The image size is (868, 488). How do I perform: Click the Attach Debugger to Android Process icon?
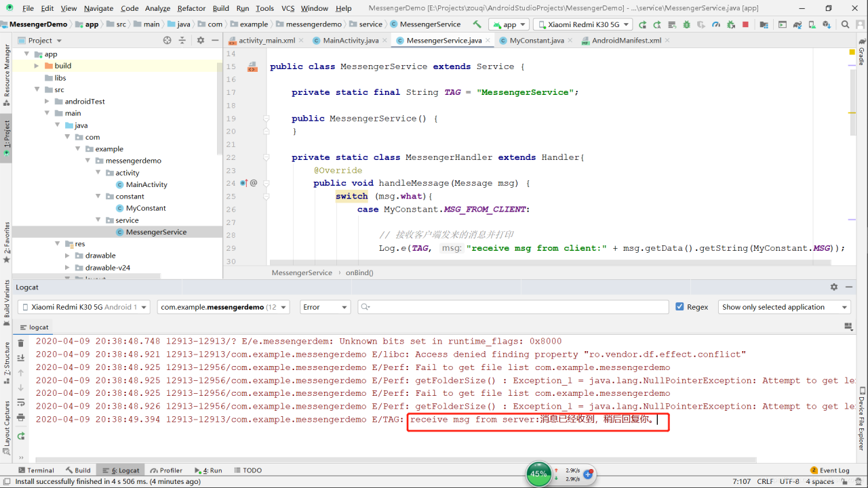731,24
